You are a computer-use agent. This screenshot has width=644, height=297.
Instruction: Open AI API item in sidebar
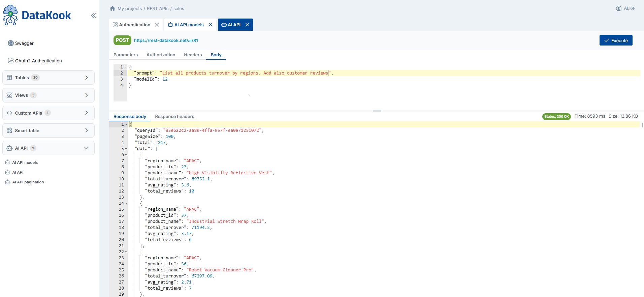point(18,172)
